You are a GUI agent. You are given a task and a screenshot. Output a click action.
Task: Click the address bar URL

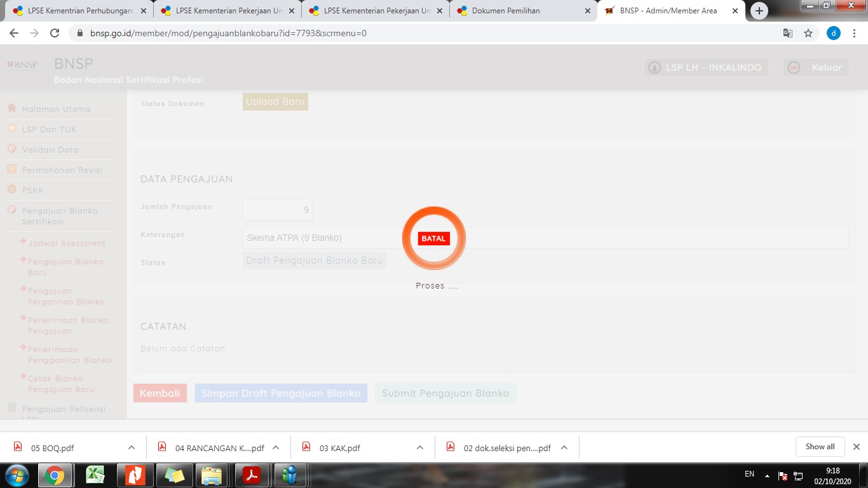[228, 33]
